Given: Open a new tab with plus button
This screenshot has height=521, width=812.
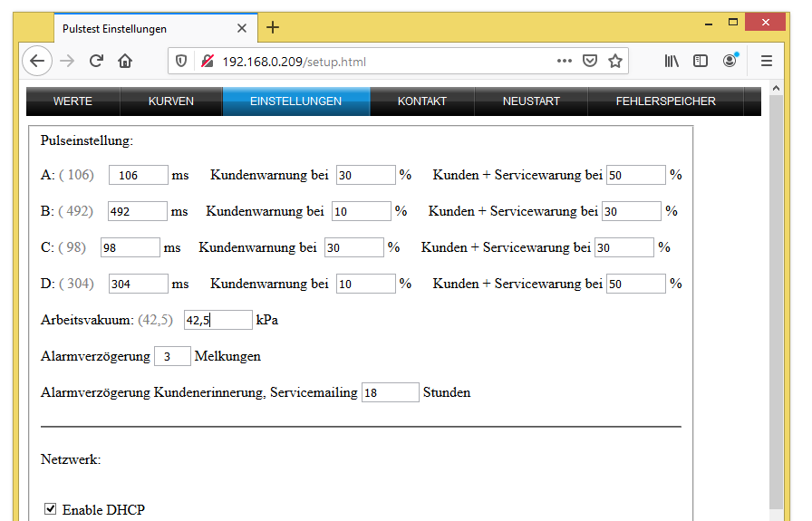Looking at the screenshot, I should [x=273, y=27].
